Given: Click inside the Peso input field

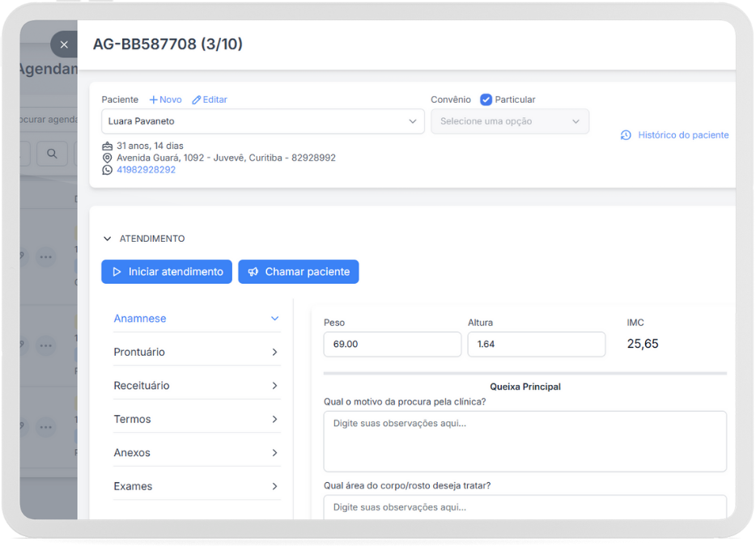Looking at the screenshot, I should pyautogui.click(x=393, y=344).
